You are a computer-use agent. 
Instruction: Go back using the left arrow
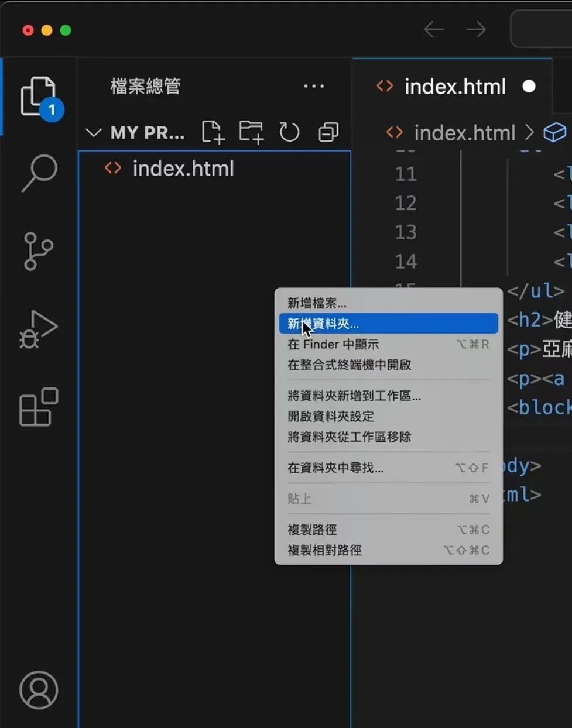click(x=434, y=29)
